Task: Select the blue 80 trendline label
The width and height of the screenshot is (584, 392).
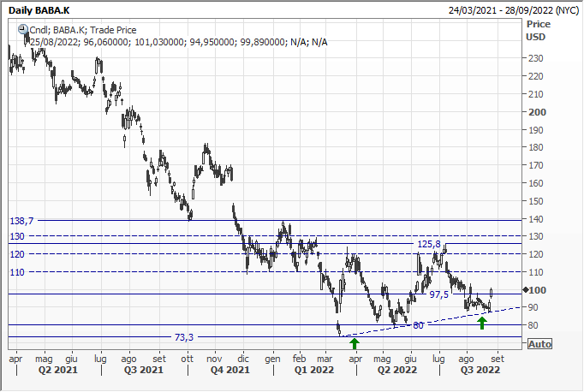Action: tap(418, 325)
